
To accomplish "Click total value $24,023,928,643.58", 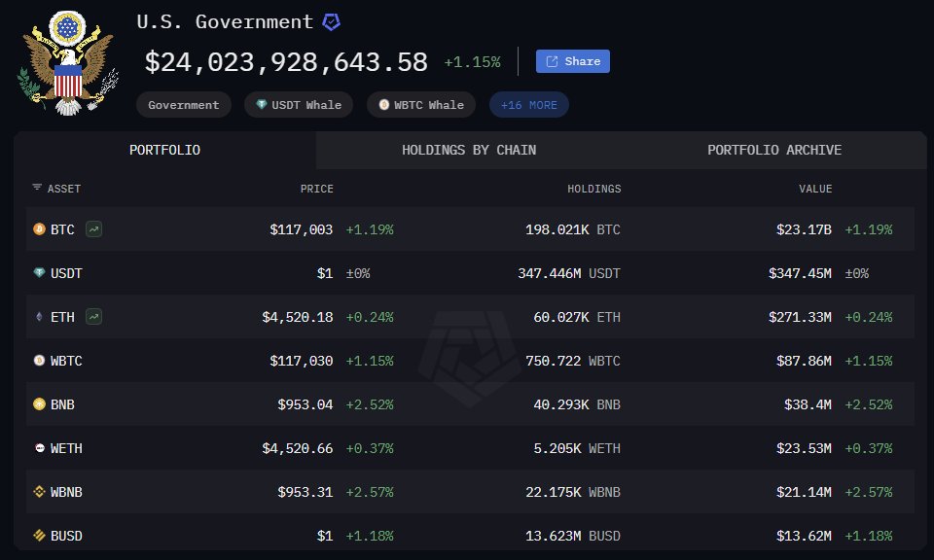I will pyautogui.click(x=286, y=62).
